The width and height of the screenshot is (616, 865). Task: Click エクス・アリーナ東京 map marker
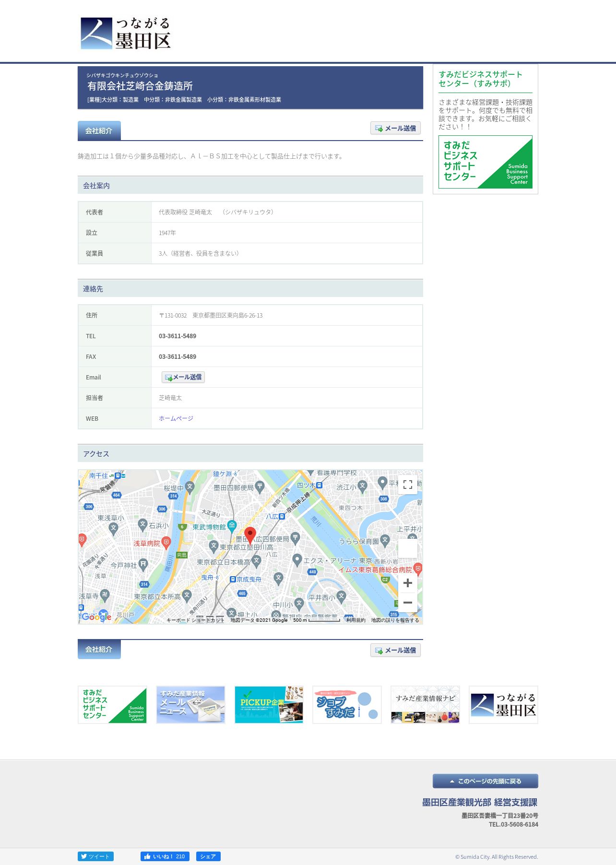tap(297, 559)
